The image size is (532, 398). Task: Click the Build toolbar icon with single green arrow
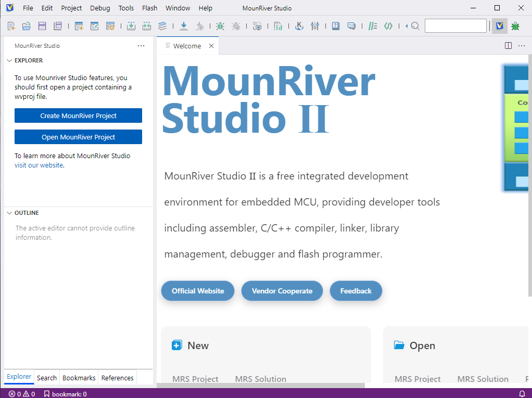point(131,26)
